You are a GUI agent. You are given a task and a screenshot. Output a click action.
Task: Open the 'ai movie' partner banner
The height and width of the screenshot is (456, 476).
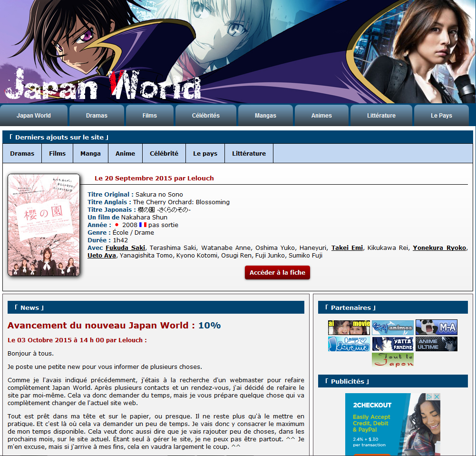[x=349, y=327]
